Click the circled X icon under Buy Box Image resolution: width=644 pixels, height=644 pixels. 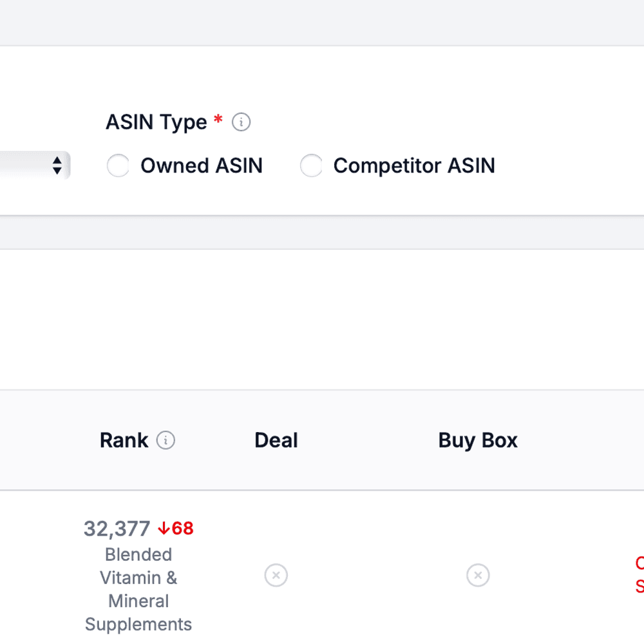478,575
